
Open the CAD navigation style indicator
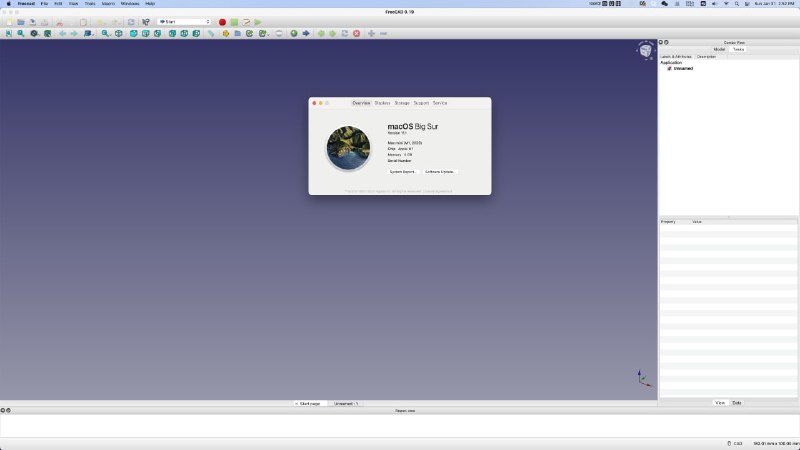coord(735,444)
